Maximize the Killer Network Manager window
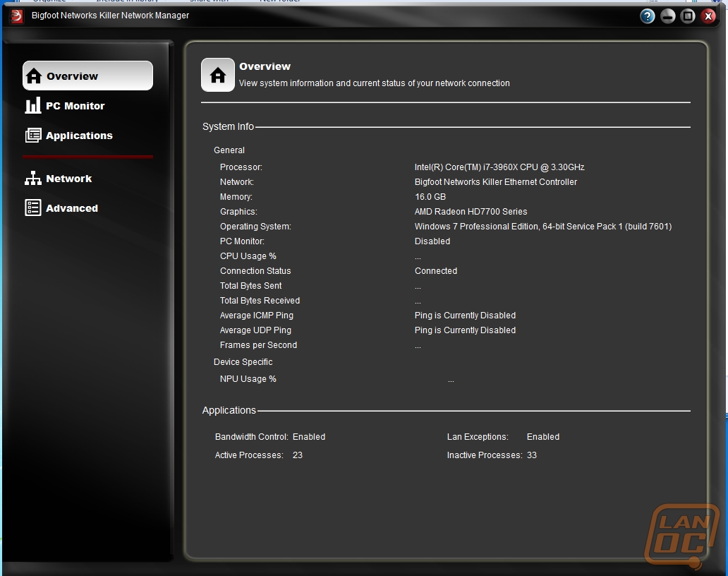The height and width of the screenshot is (576, 728). click(688, 16)
